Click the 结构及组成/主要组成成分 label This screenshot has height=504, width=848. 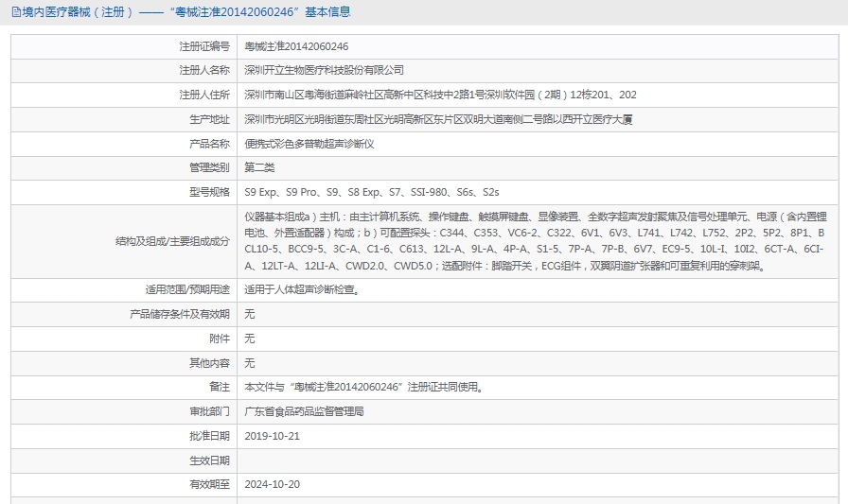point(172,241)
